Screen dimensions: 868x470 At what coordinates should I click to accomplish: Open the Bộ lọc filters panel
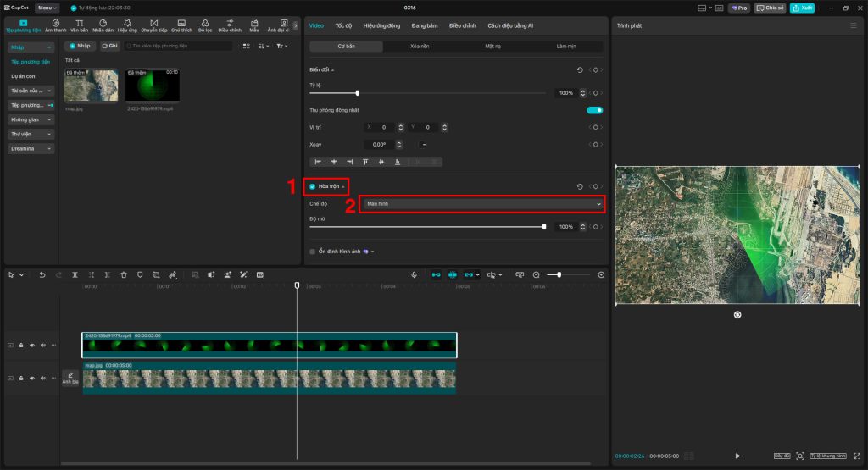click(205, 25)
